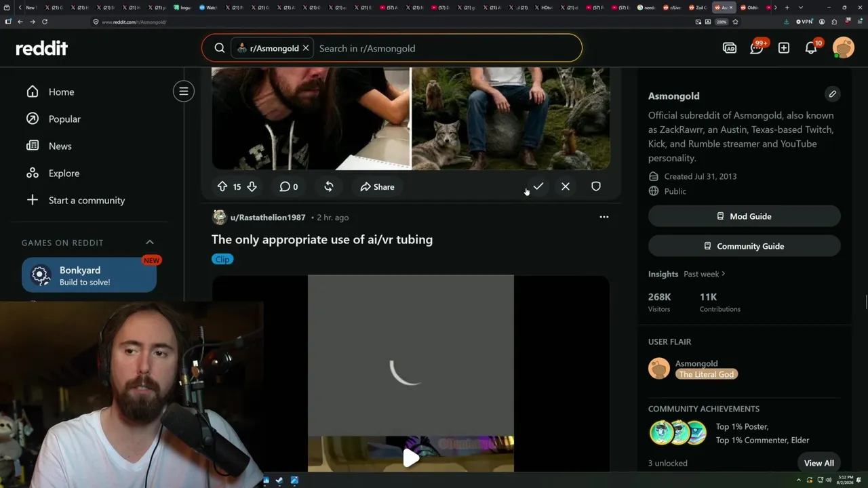Viewport: 868px width, 488px height.
Task: Create a new post with plus icon
Action: [784, 48]
